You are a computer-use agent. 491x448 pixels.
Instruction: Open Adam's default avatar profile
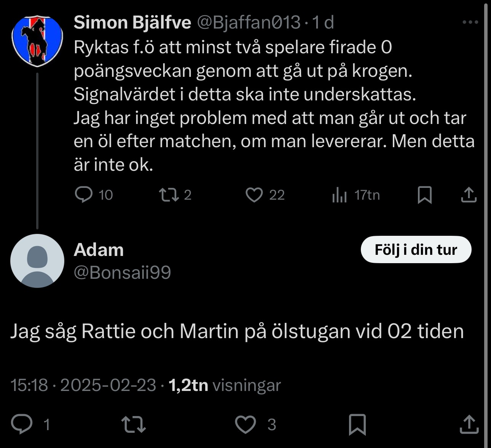pyautogui.click(x=37, y=261)
